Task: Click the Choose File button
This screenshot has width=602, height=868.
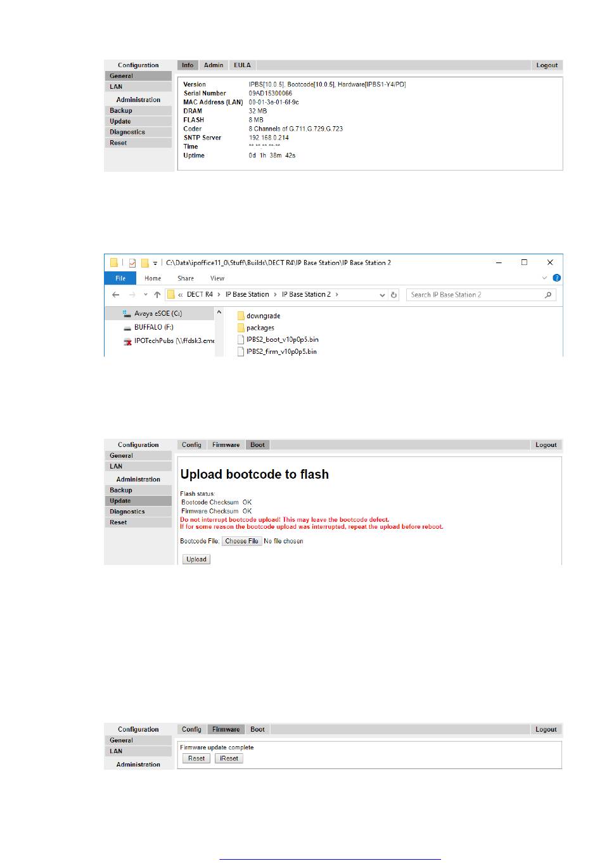Action: (241, 541)
